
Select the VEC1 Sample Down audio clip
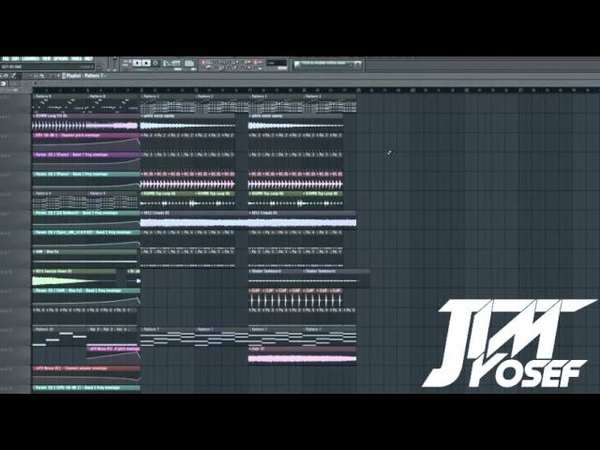[74, 278]
